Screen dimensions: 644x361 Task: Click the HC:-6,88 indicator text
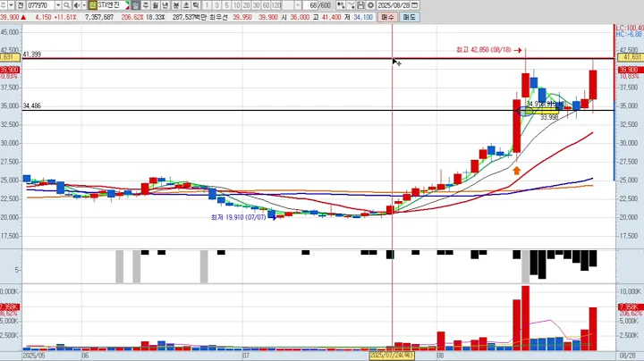coord(629,35)
